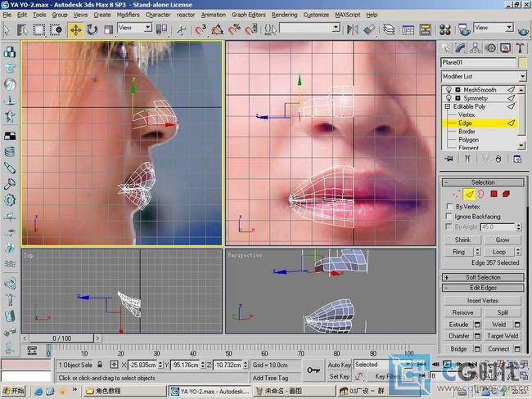Click the Grow selection button
The height and width of the screenshot is (399, 532).
(x=503, y=240)
